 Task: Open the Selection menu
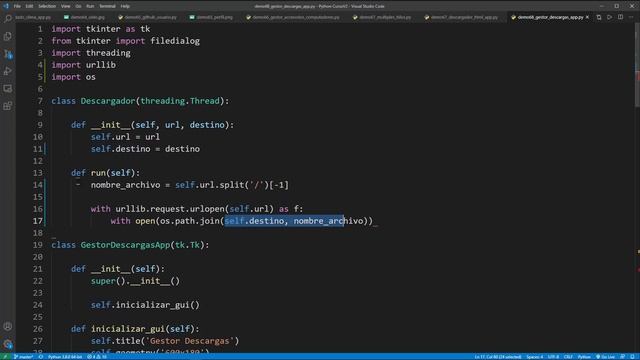point(47,6)
